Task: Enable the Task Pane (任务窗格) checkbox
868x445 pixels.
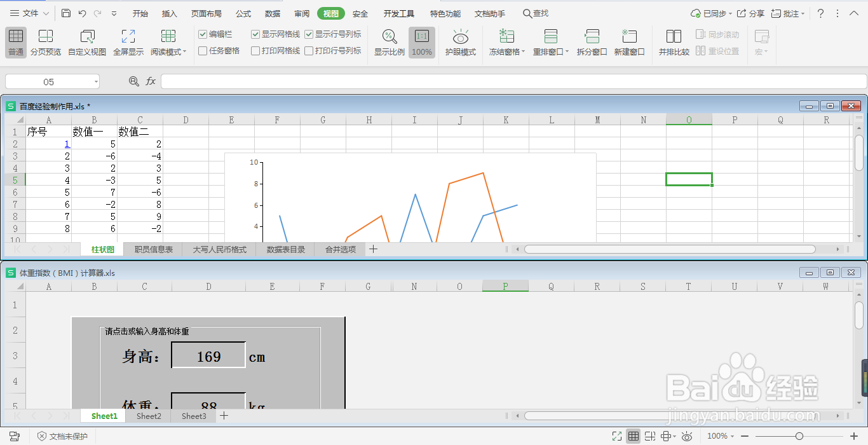Action: (203, 51)
